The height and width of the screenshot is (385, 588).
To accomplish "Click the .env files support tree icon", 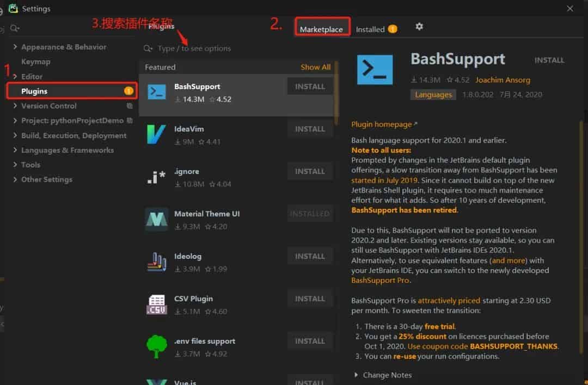I will point(156,347).
